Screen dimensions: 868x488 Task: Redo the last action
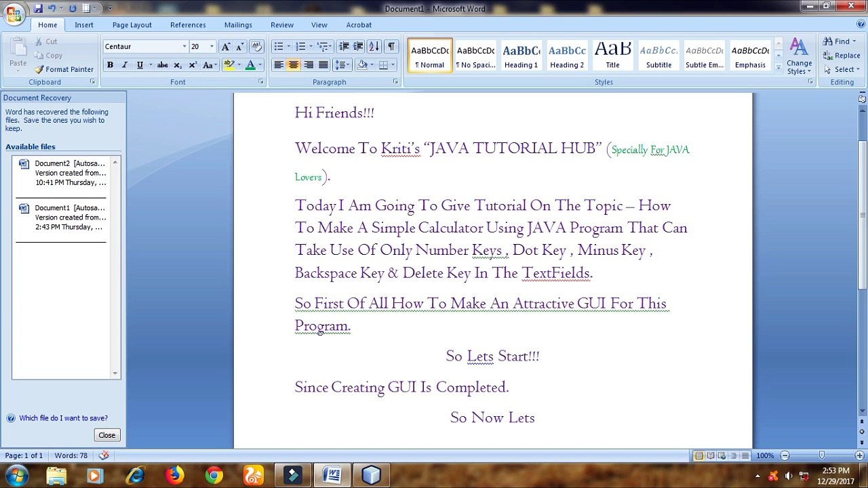pos(73,8)
